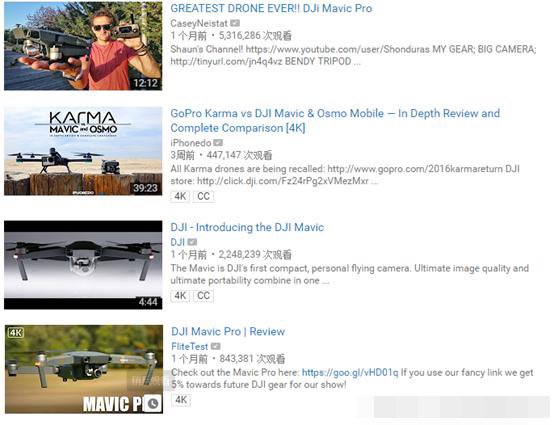Click the 843,381 view count text
Image resolution: width=554 pixels, height=425 pixels.
[x=252, y=359]
